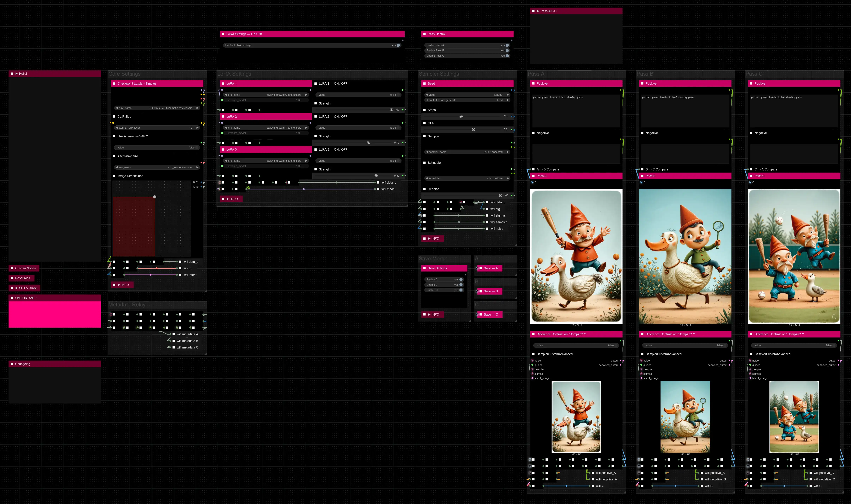Click next arrow on LoRA 2 lora_name
851x504 pixels.
306,128
